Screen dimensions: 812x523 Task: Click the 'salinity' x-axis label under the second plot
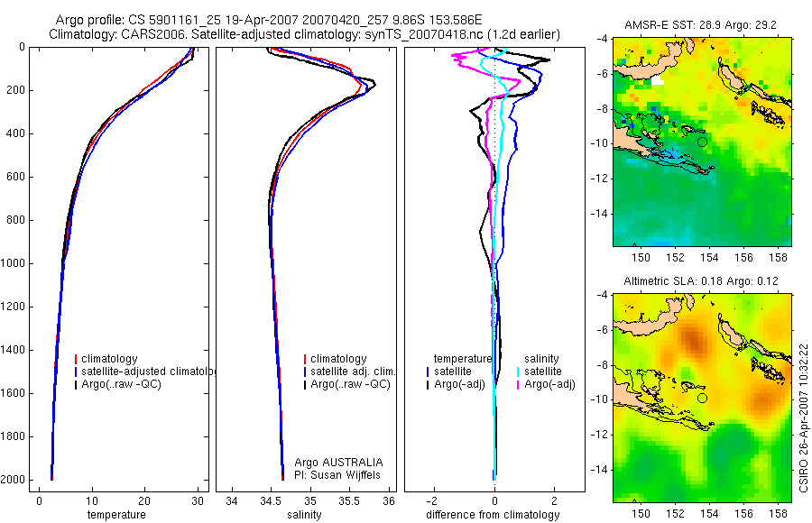point(305,515)
